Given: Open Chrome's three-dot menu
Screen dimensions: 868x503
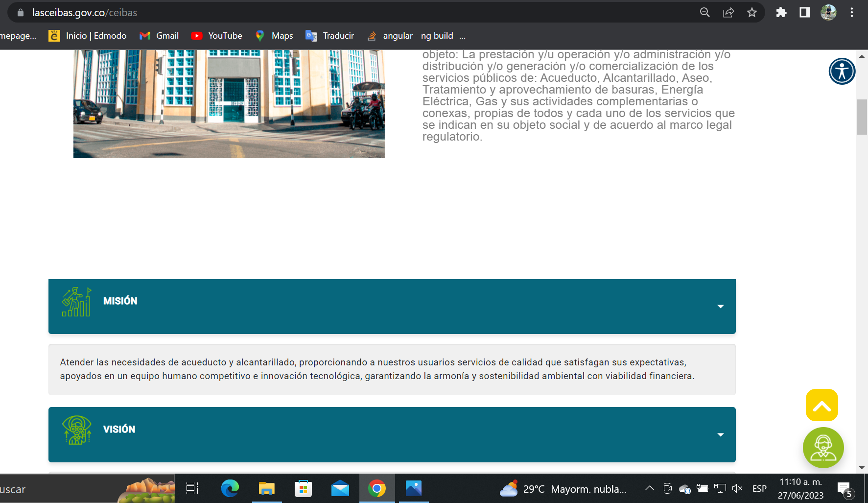Looking at the screenshot, I should 852,13.
